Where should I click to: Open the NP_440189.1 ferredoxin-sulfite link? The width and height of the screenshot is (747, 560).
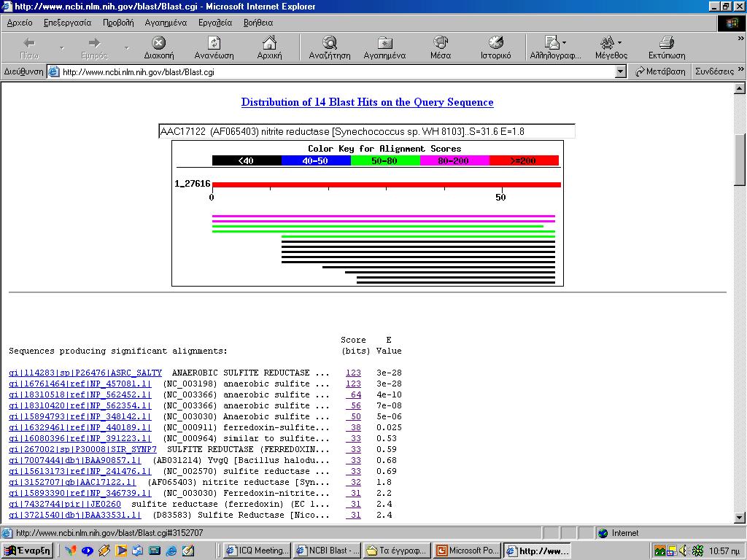80,427
